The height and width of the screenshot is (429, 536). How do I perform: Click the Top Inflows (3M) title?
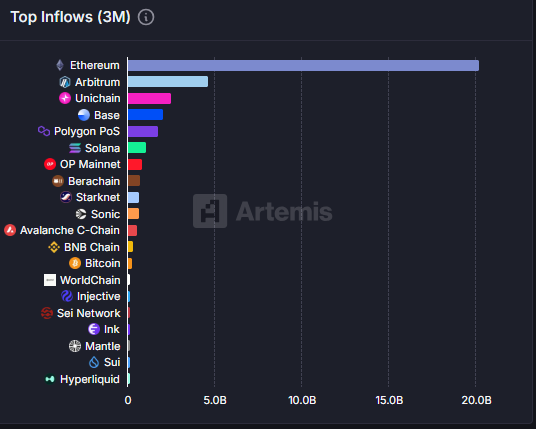click(70, 17)
